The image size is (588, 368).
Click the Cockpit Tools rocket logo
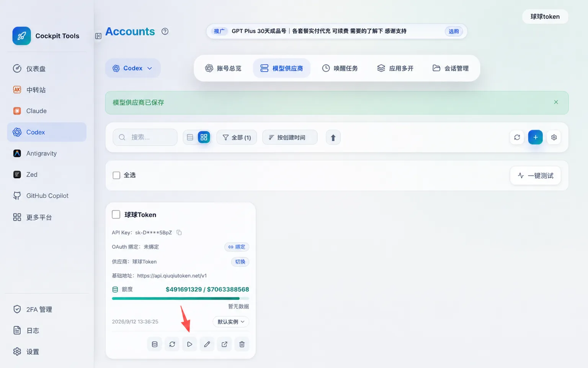pos(21,36)
